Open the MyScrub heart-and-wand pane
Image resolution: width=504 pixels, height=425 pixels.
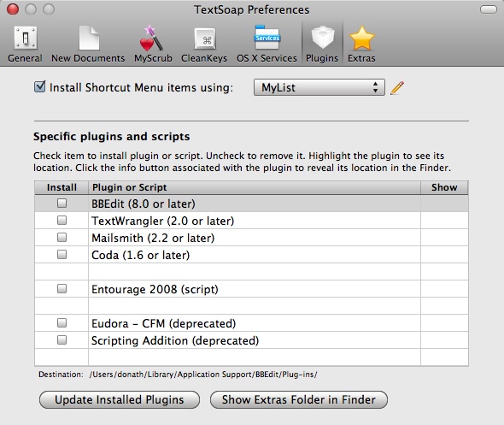point(153,44)
